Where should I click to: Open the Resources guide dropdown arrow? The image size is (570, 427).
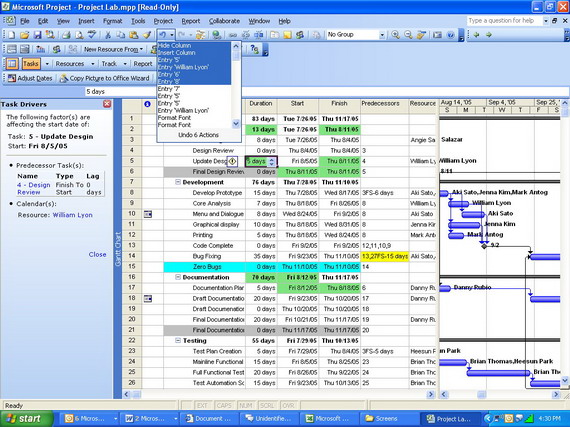[93, 64]
